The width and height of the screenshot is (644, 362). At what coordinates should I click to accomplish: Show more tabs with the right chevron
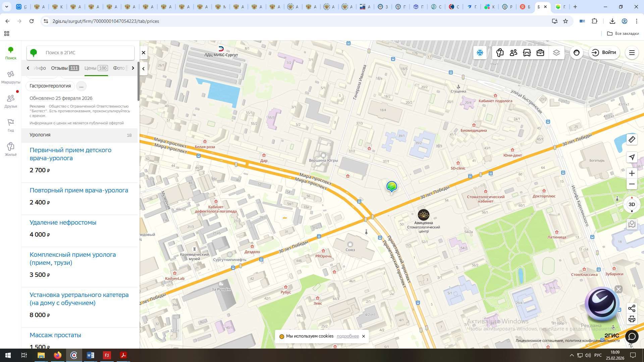click(x=133, y=68)
